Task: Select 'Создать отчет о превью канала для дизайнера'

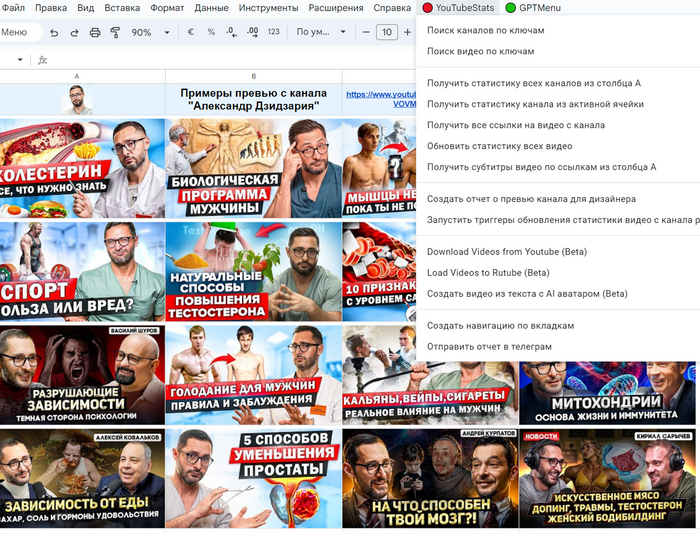Action: tap(558, 199)
